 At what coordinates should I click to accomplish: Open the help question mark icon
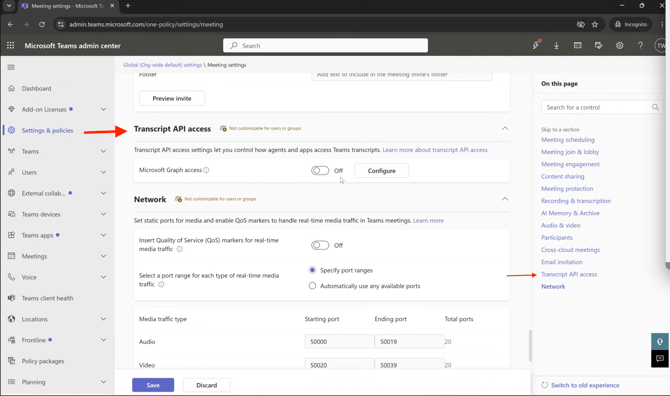[640, 45]
